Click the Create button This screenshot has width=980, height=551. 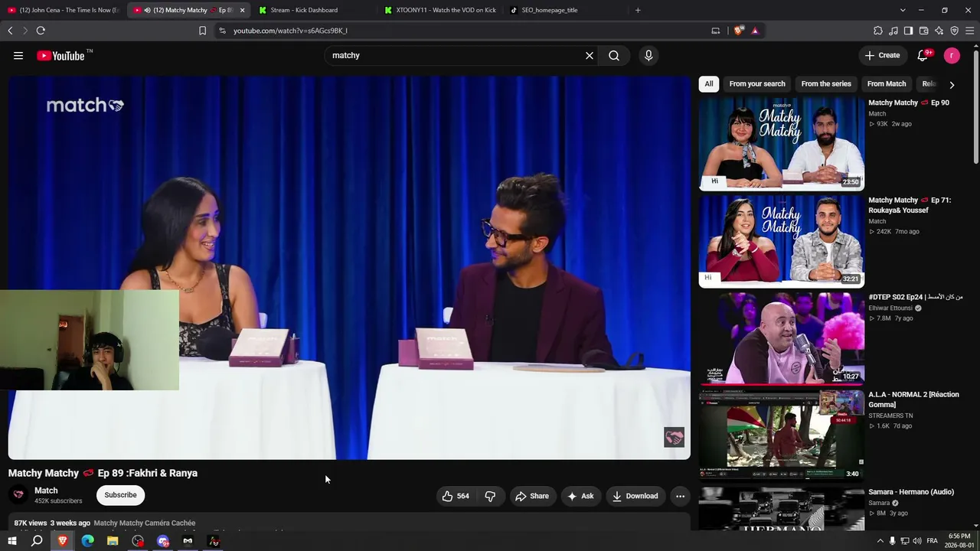pyautogui.click(x=882, y=55)
